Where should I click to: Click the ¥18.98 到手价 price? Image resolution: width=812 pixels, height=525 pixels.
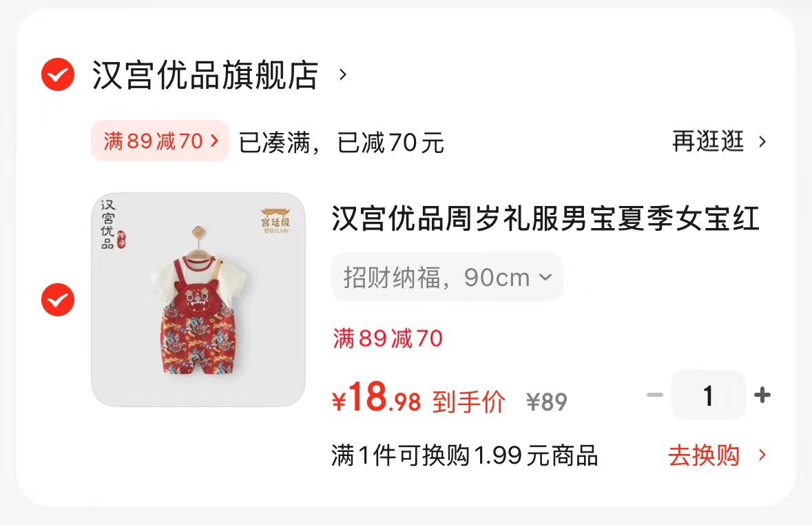click(x=419, y=398)
